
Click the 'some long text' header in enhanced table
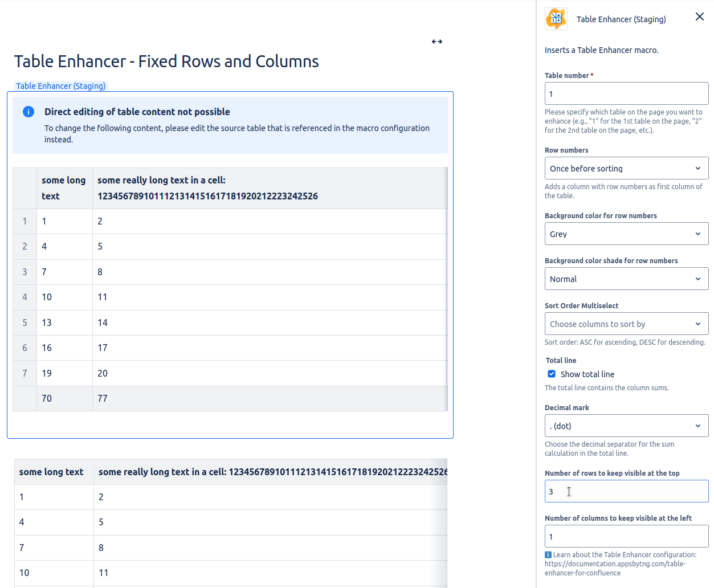[x=64, y=188]
